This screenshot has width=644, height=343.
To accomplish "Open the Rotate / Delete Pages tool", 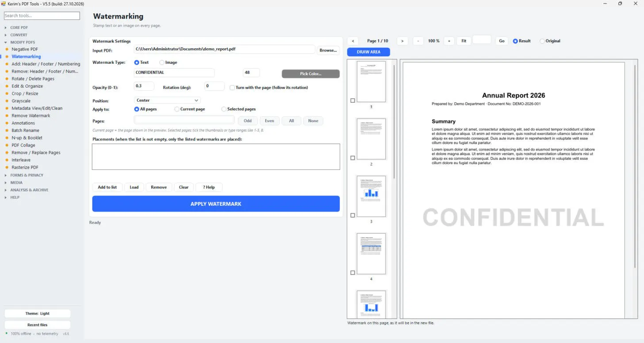I will pyautogui.click(x=33, y=79).
